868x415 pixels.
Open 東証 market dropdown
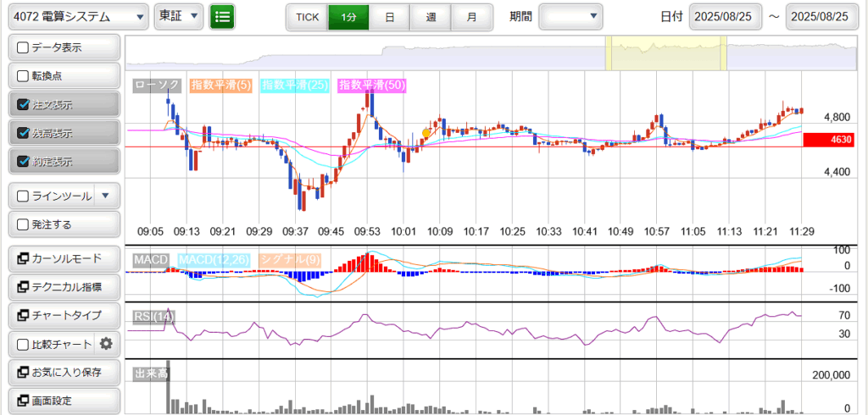coord(178,17)
